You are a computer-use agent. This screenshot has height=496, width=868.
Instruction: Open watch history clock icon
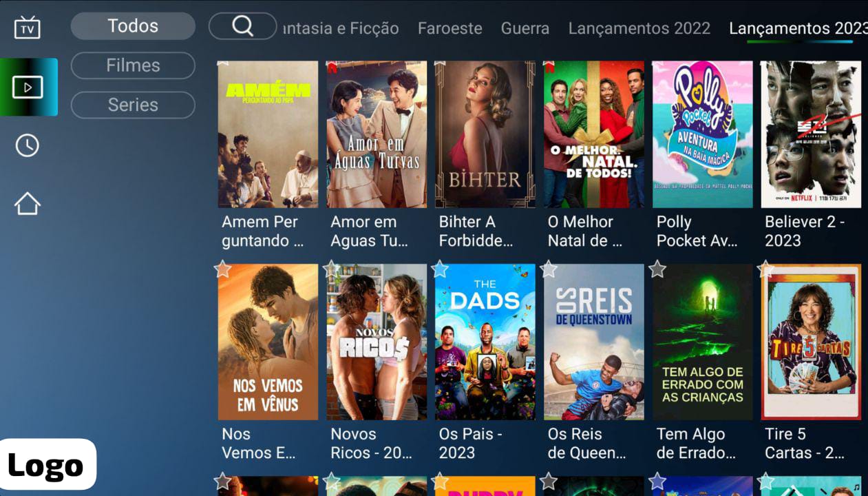tap(28, 145)
